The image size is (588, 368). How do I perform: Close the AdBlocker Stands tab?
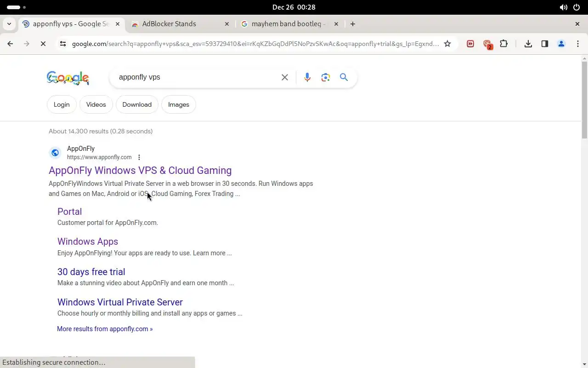[227, 24]
